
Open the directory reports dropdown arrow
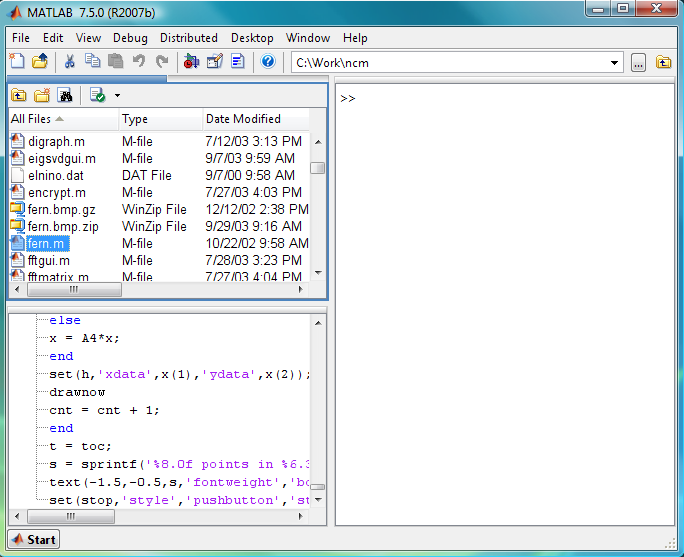pyautogui.click(x=117, y=96)
